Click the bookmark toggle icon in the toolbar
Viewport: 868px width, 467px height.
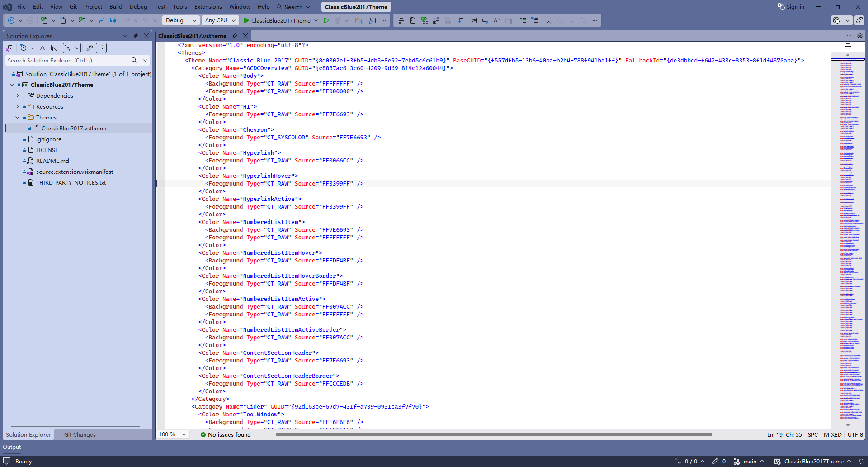click(x=549, y=20)
